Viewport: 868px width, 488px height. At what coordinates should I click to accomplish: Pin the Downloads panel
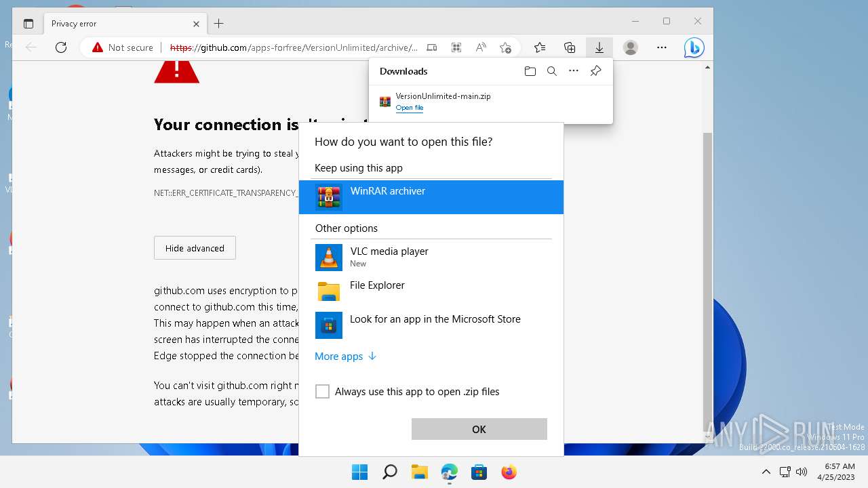[595, 71]
